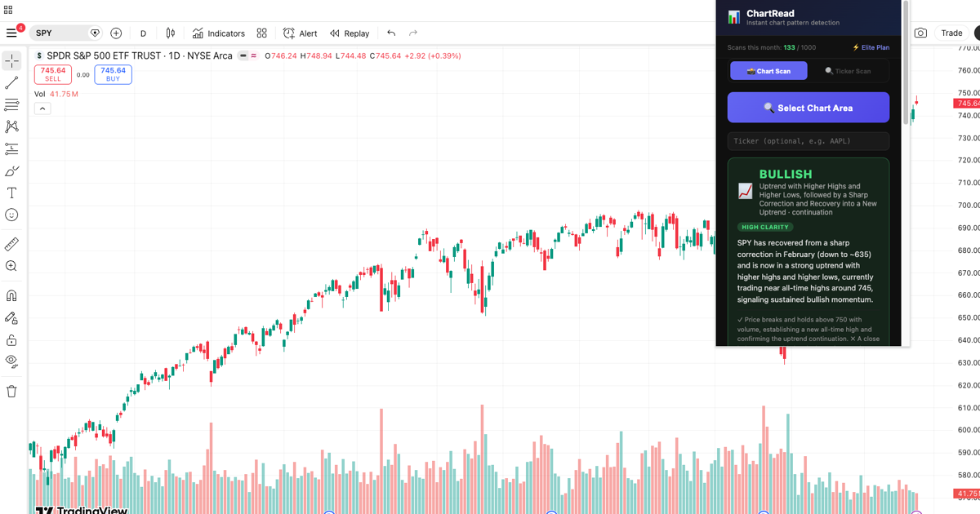Start bar Replay mode
980x514 pixels.
coord(350,33)
